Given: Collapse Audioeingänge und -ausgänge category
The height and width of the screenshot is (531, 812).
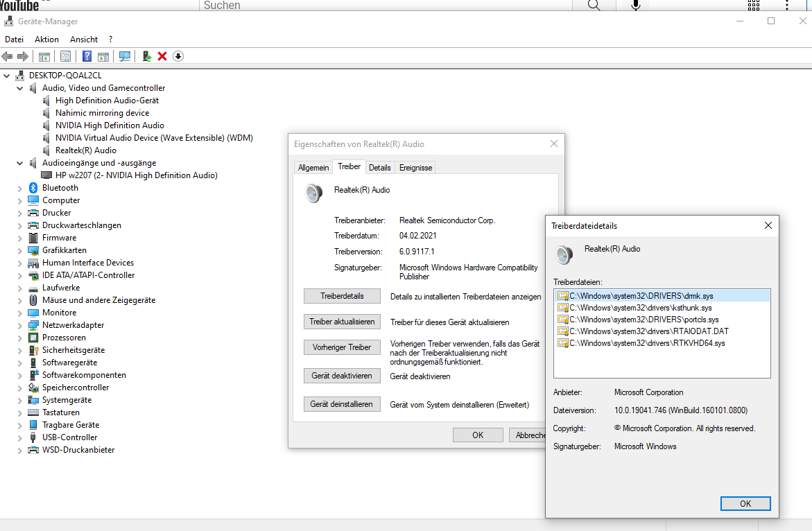Looking at the screenshot, I should pos(19,163).
